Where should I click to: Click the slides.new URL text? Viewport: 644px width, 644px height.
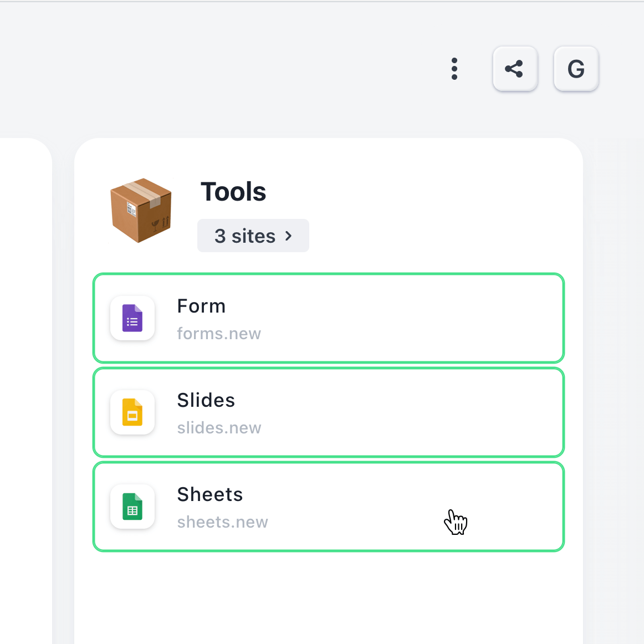click(219, 428)
